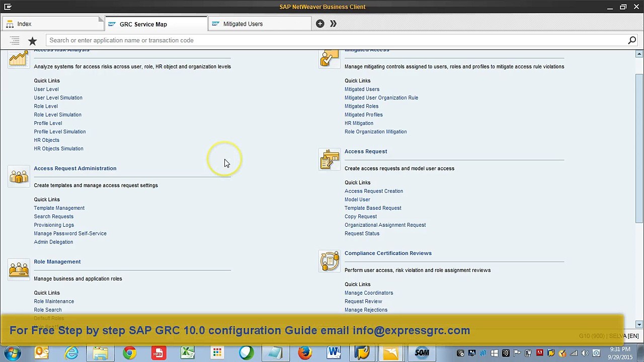Open the Admin Delegation link
Viewport: 644px width, 362px height.
(53, 242)
